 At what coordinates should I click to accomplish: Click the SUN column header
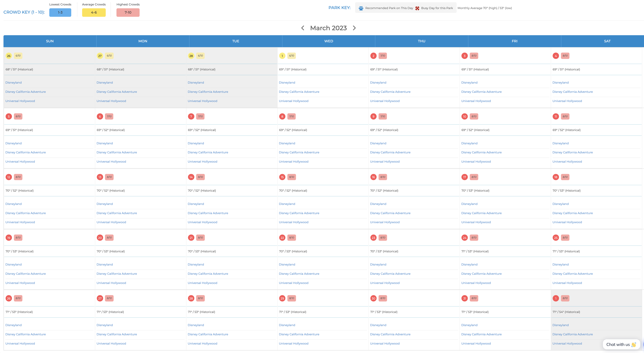point(50,41)
